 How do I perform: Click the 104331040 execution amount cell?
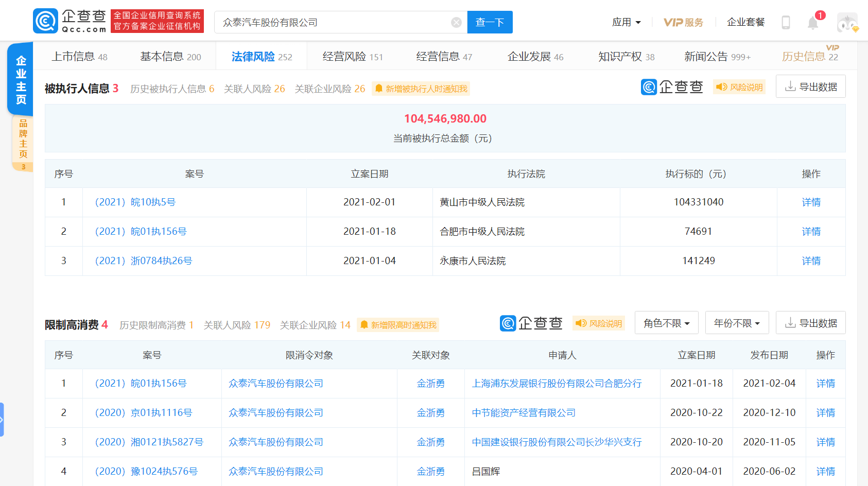(699, 202)
